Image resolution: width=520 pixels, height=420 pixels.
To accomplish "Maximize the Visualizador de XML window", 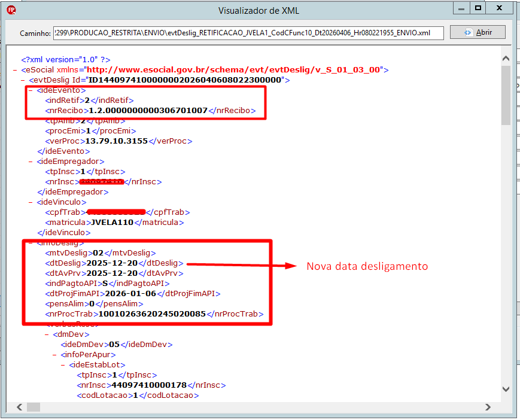I will pyautogui.click(x=478, y=8).
